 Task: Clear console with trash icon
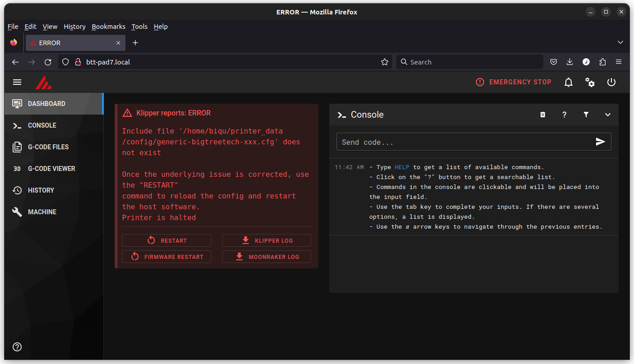pyautogui.click(x=543, y=115)
